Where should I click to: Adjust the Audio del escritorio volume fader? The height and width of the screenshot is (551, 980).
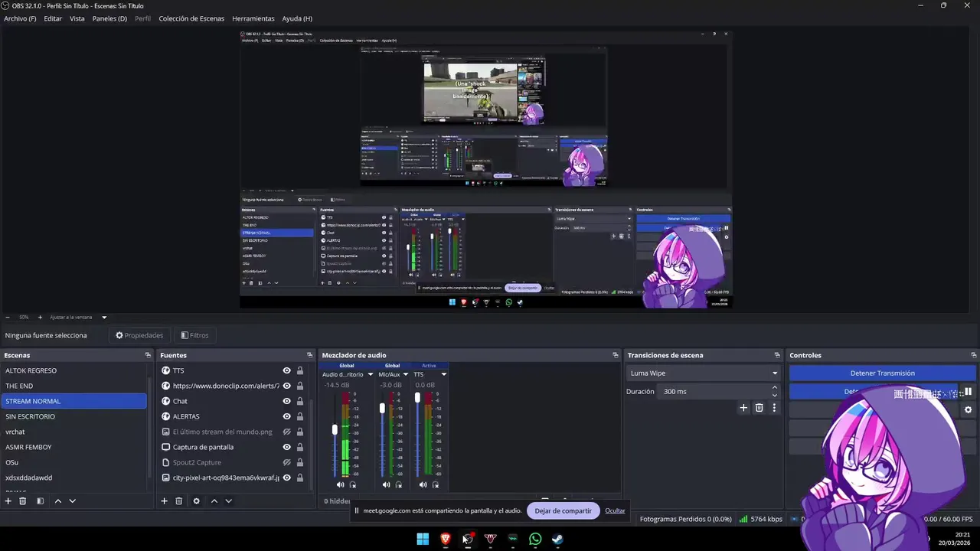coord(335,430)
